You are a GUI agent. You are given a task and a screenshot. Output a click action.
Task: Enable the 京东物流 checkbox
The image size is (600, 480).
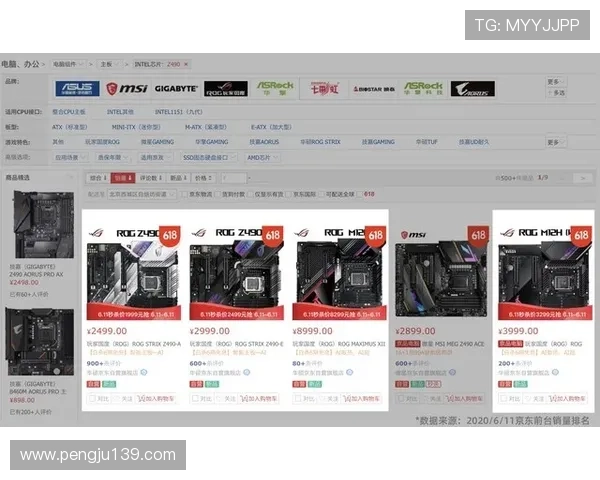184,194
